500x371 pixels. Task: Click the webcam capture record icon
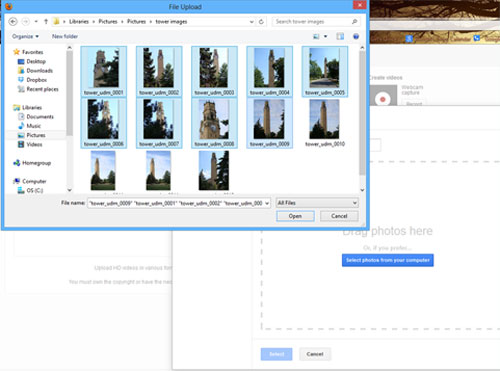click(383, 99)
